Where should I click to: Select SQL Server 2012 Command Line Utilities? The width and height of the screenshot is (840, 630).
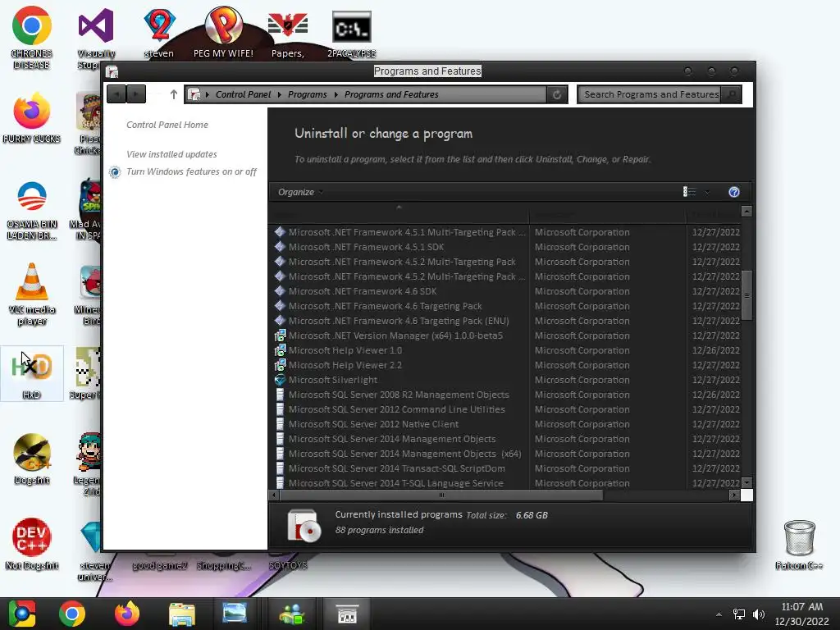click(x=507, y=409)
